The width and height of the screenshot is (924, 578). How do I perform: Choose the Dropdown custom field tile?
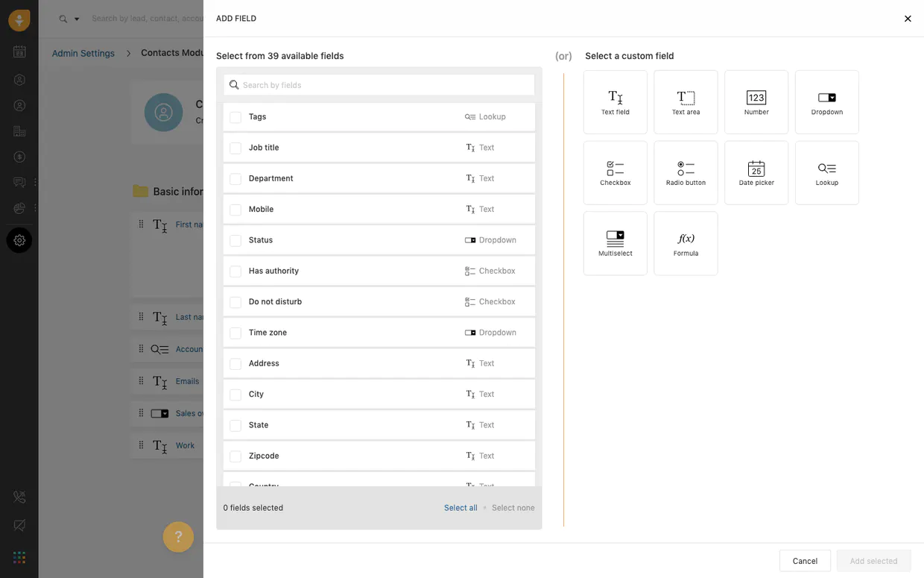click(826, 102)
